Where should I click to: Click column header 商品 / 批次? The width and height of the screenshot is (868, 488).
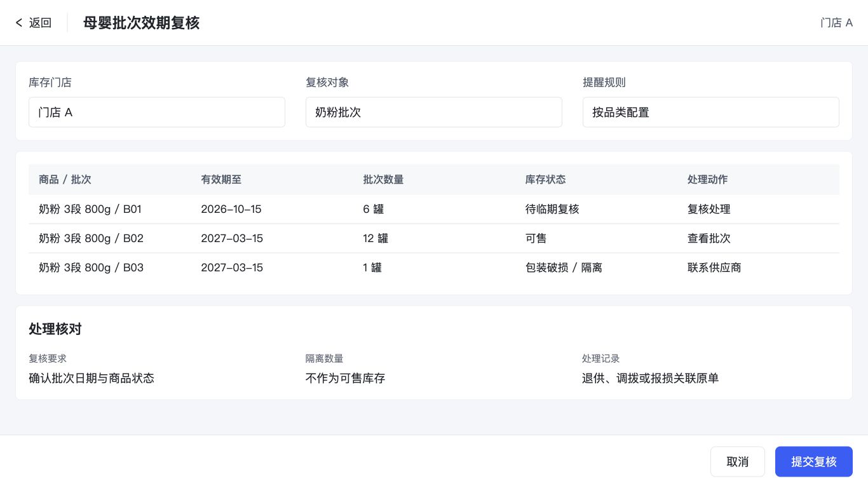(65, 180)
